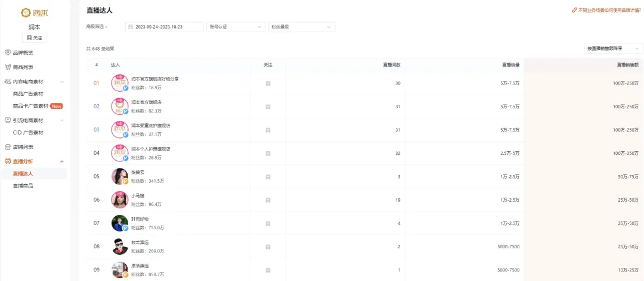Click avatar of 润本婴童洗护旗舰店
This screenshot has width=644, height=281.
(120, 130)
